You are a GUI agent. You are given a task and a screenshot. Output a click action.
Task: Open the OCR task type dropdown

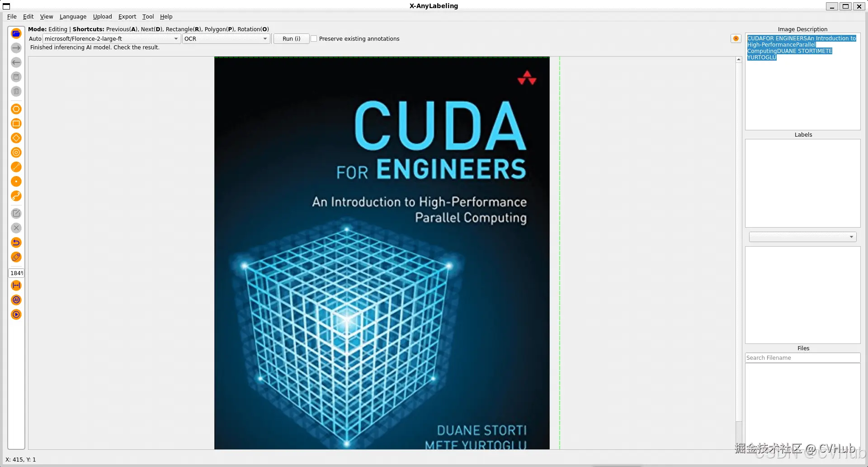pos(226,39)
